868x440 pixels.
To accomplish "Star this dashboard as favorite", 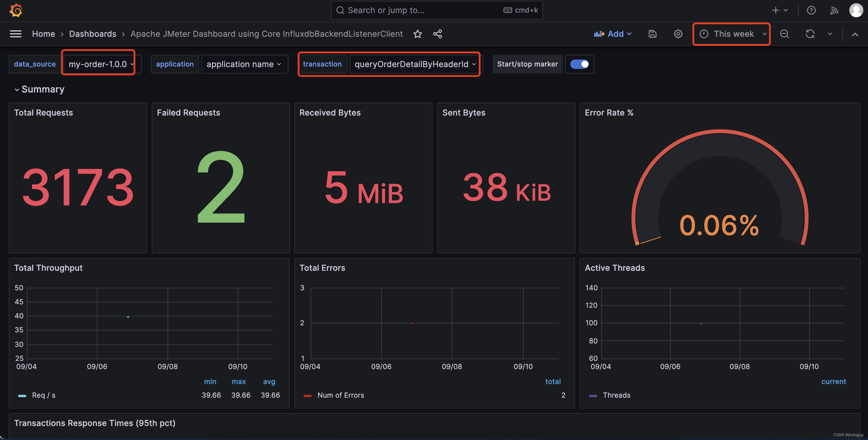I will (417, 34).
